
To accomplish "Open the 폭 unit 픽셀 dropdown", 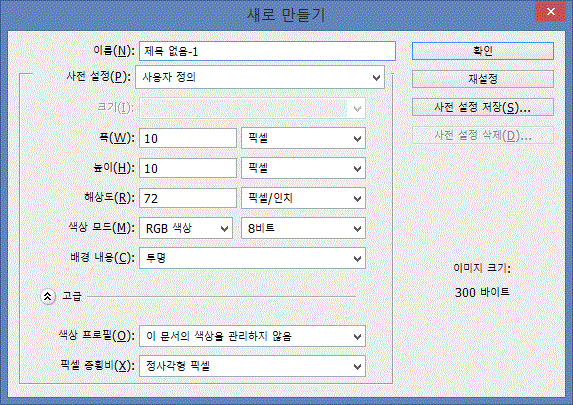I will coord(303,138).
